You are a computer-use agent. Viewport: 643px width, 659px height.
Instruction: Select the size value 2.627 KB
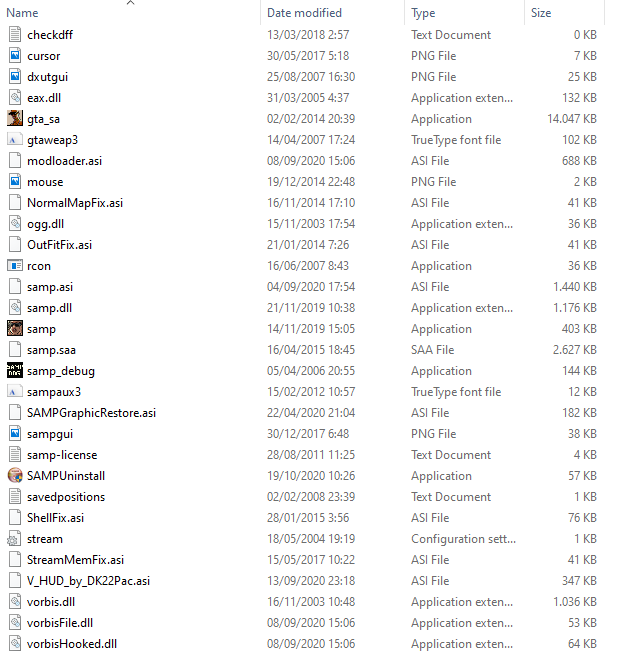[574, 350]
